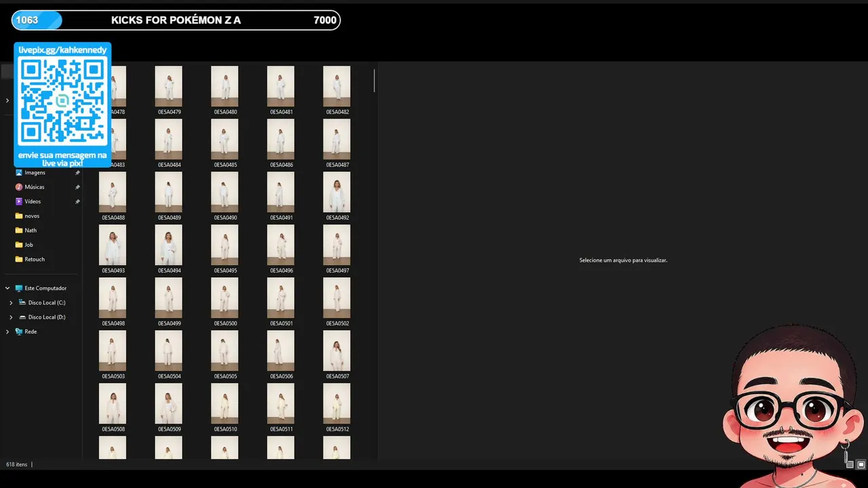Screen dimensions: 868x488
Task: Click the Retouch folder icon
Action: pos(19,260)
